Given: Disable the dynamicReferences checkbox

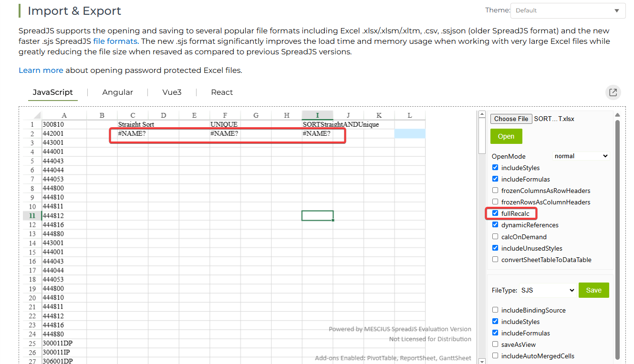Looking at the screenshot, I should coord(495,225).
